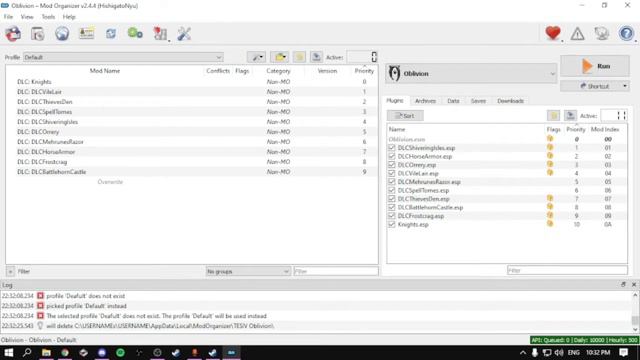The height and width of the screenshot is (360, 640).
Task: Disable DLCMehrunesRazor.esp plugin
Action: pos(392,182)
